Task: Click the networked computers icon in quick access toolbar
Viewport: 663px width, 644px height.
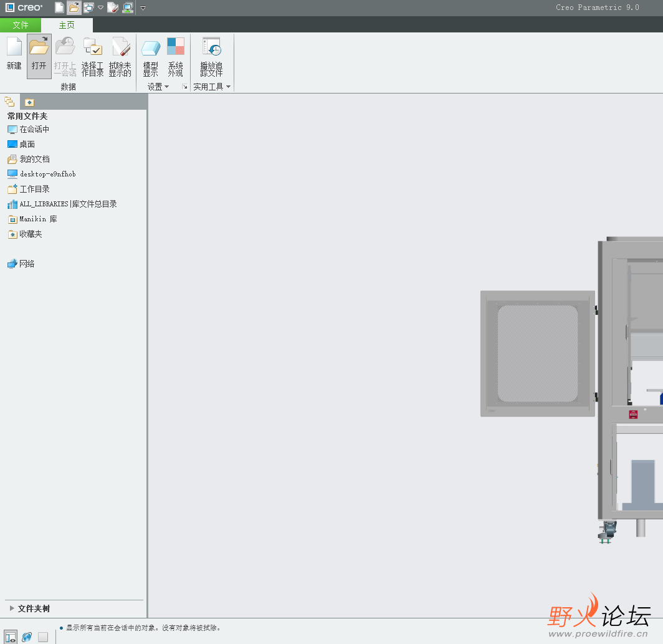Action: [128, 7]
